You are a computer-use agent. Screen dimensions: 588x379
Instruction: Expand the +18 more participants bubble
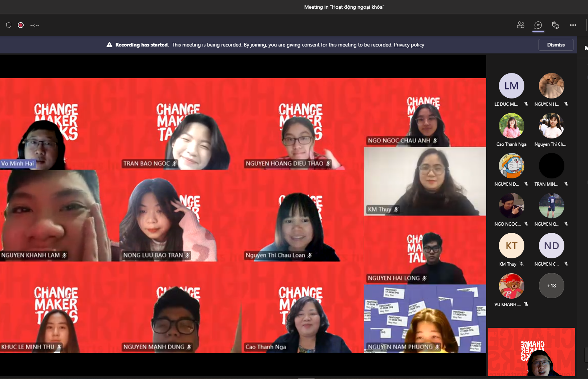coord(551,286)
